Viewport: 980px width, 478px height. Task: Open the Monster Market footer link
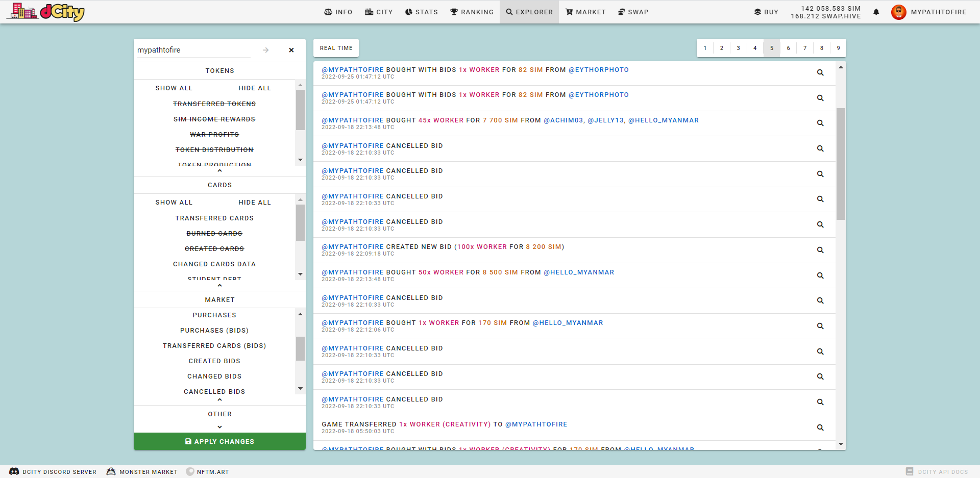coord(142,472)
